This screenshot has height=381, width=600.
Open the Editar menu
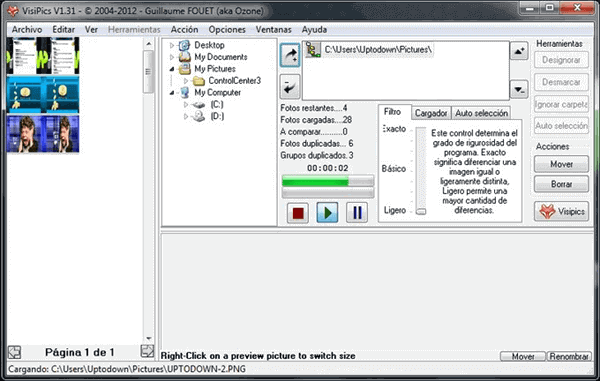coord(64,29)
